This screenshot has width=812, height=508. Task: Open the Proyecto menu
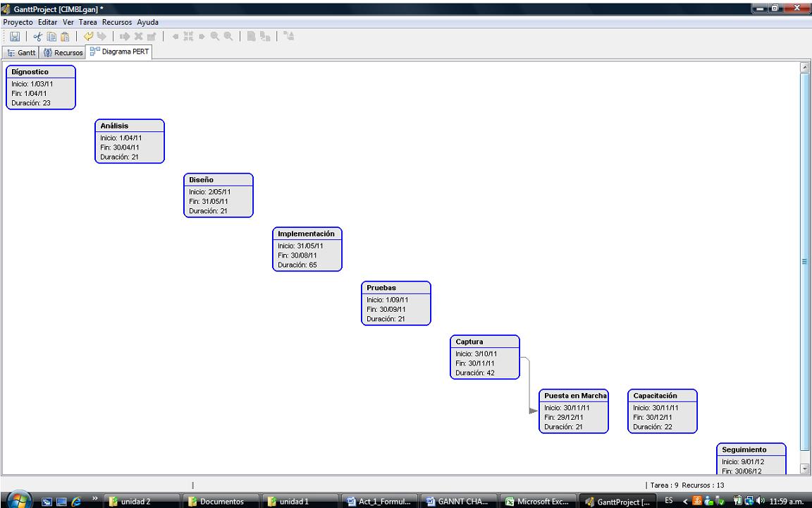coord(18,23)
